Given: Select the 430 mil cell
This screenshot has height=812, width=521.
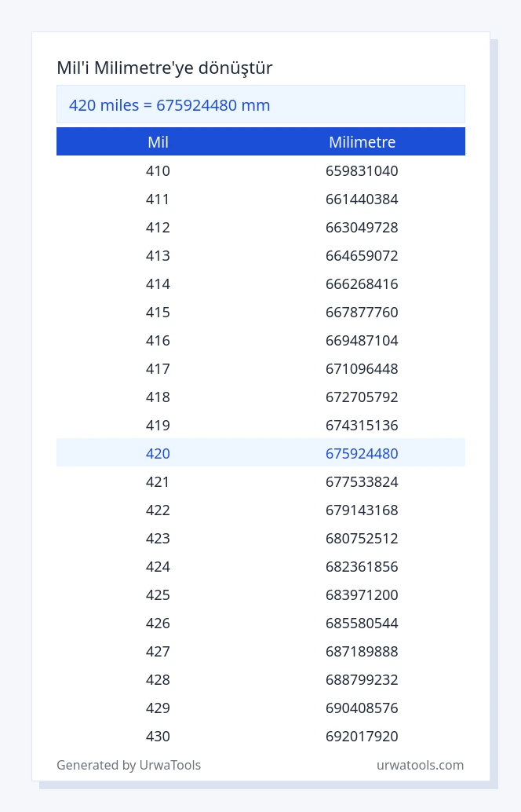Looking at the screenshot, I should point(158,736).
